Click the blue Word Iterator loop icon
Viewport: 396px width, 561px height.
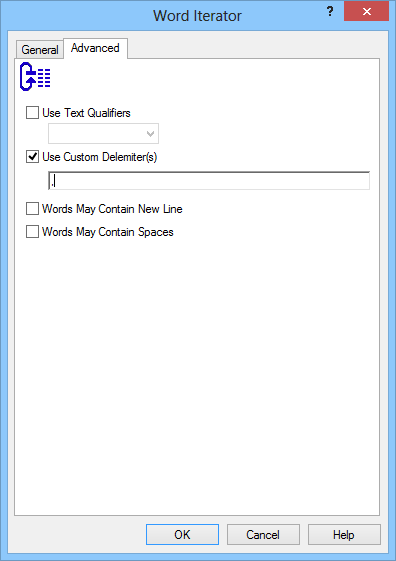(x=35, y=77)
